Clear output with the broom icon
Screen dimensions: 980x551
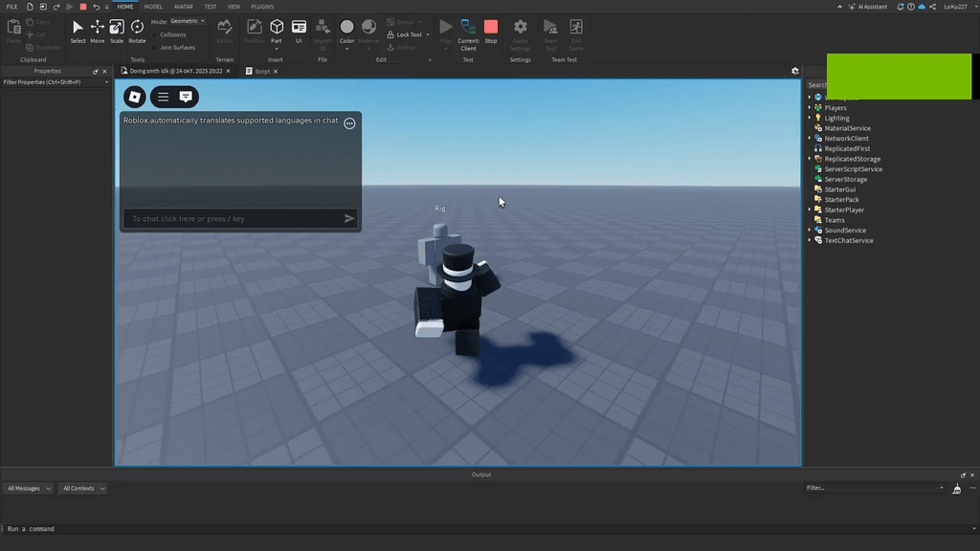(957, 489)
